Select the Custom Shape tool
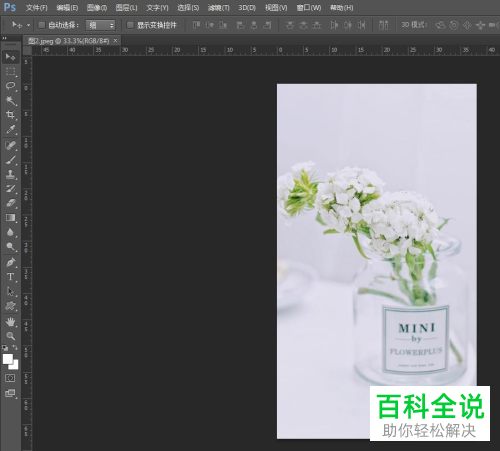Image resolution: width=500 pixels, height=451 pixels. (10, 306)
